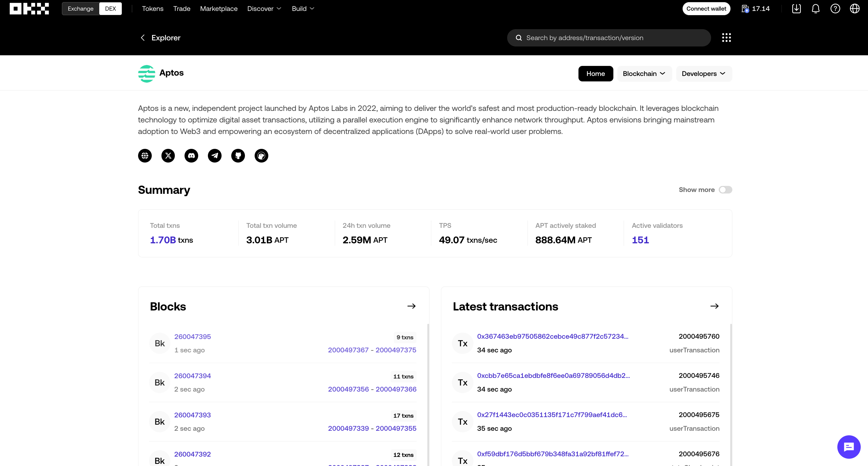Viewport: 868px width, 466px height.
Task: Switch to the Exchange mode toggle
Action: [x=80, y=9]
